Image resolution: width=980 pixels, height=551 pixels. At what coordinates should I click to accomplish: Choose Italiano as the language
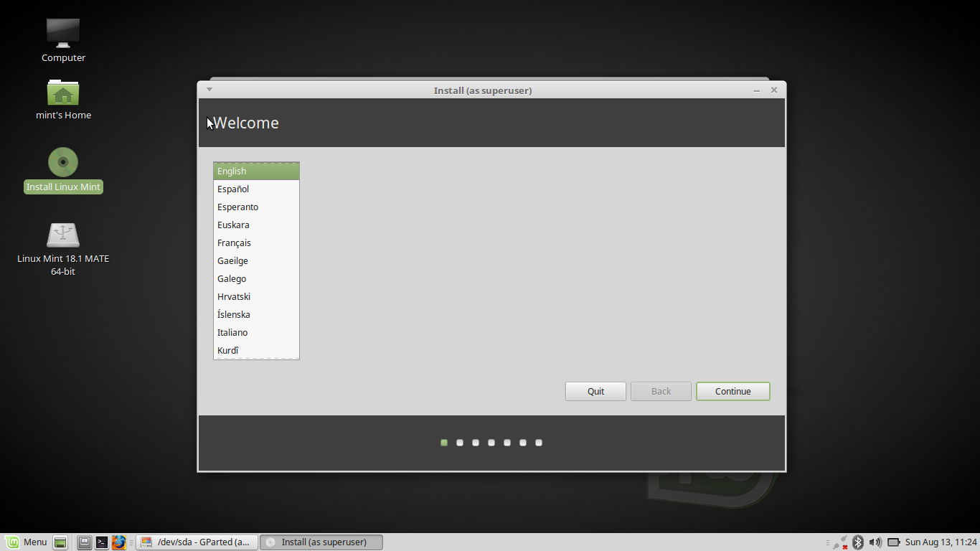[x=256, y=333]
